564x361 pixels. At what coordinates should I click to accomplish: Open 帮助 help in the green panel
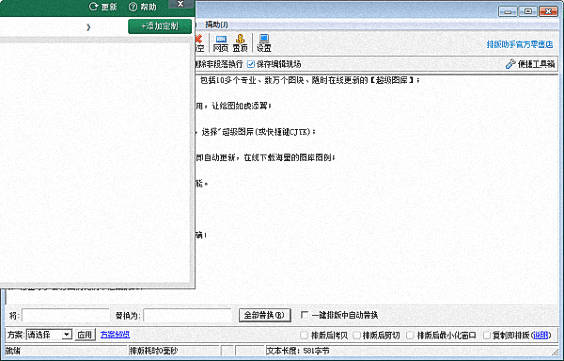[x=143, y=6]
